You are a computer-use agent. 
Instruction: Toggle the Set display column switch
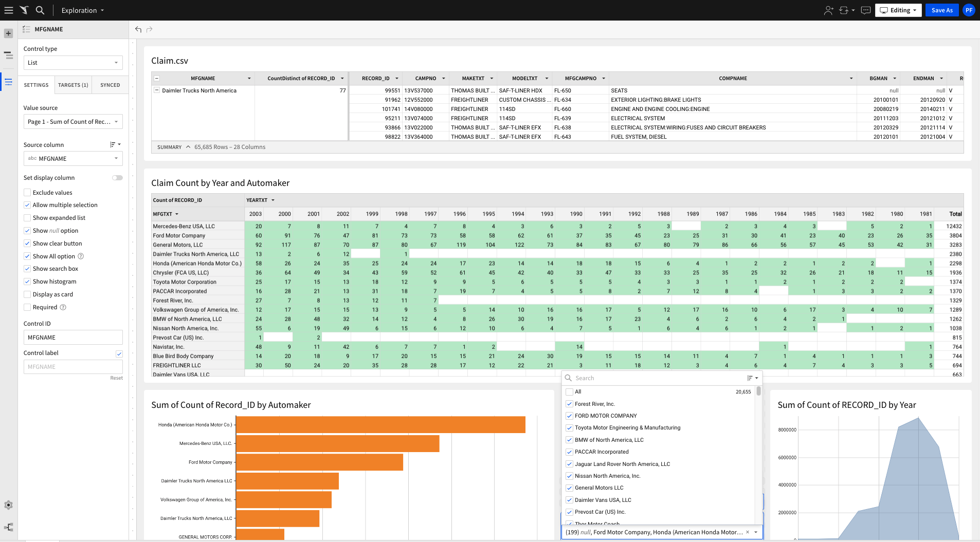[x=117, y=178]
